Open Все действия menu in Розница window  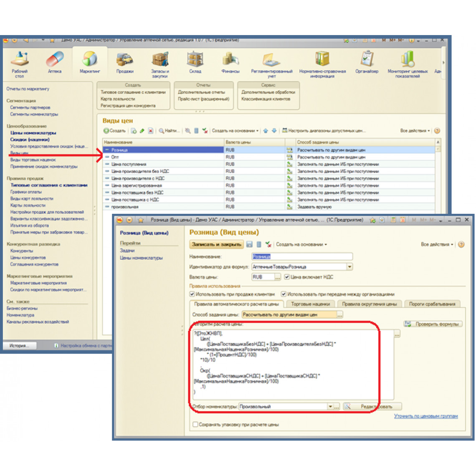(x=437, y=244)
